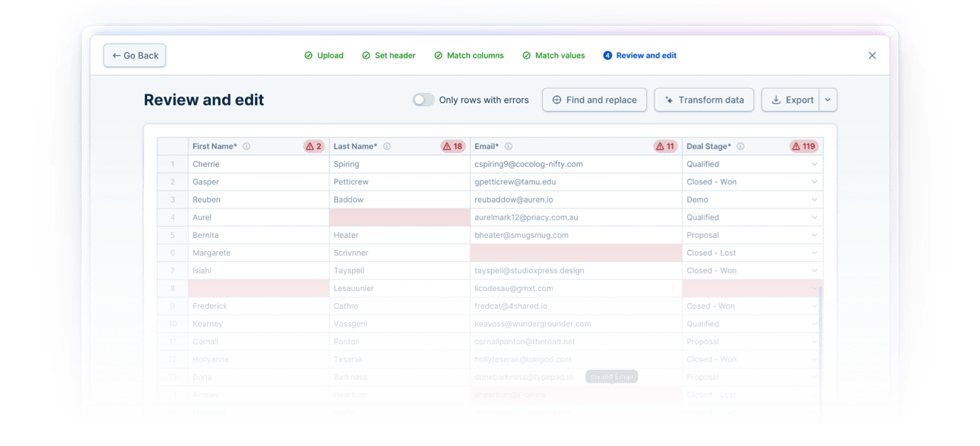The width and height of the screenshot is (980, 446).
Task: Expand the Demo deal stage dropdown on row 3
Action: (x=814, y=199)
